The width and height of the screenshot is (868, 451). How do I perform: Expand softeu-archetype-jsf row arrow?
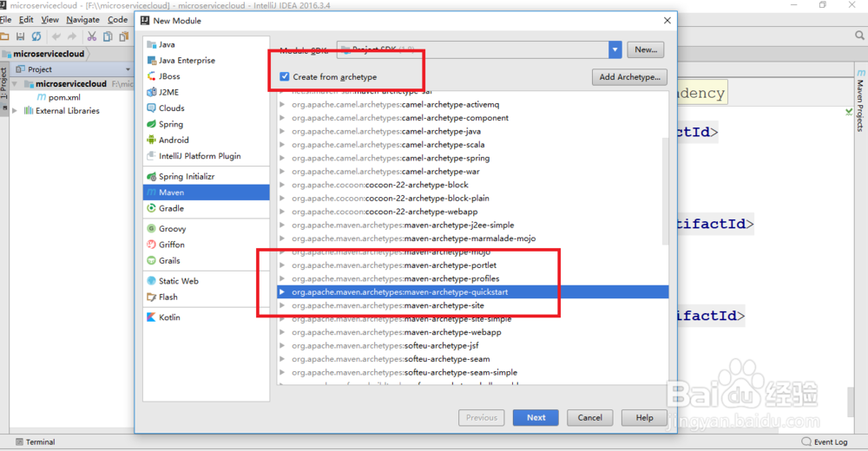coord(282,346)
